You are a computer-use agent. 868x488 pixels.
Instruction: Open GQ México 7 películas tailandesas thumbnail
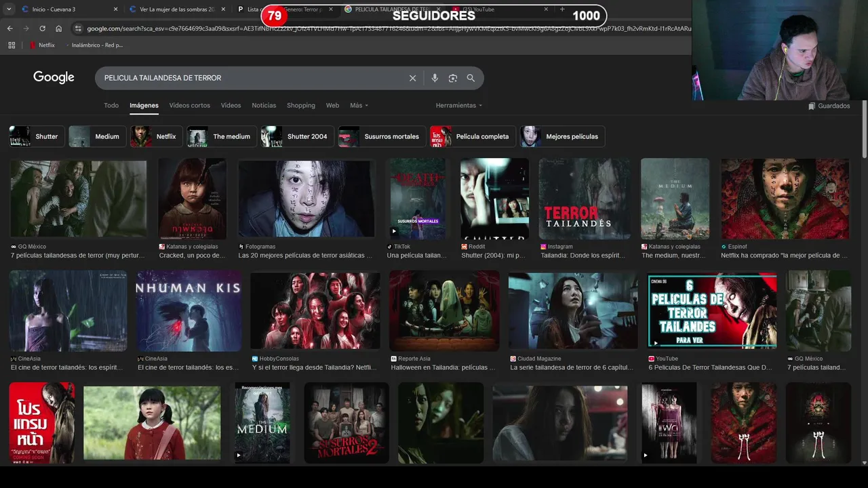tap(79, 199)
